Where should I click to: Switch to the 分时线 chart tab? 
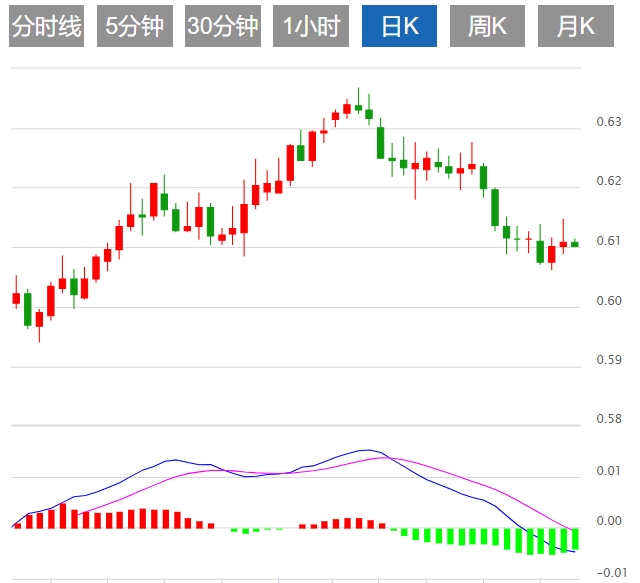(47, 26)
